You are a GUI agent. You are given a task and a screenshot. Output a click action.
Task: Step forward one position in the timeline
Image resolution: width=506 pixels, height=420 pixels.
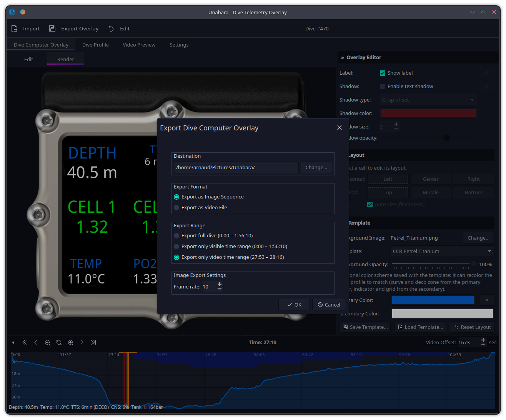point(82,342)
